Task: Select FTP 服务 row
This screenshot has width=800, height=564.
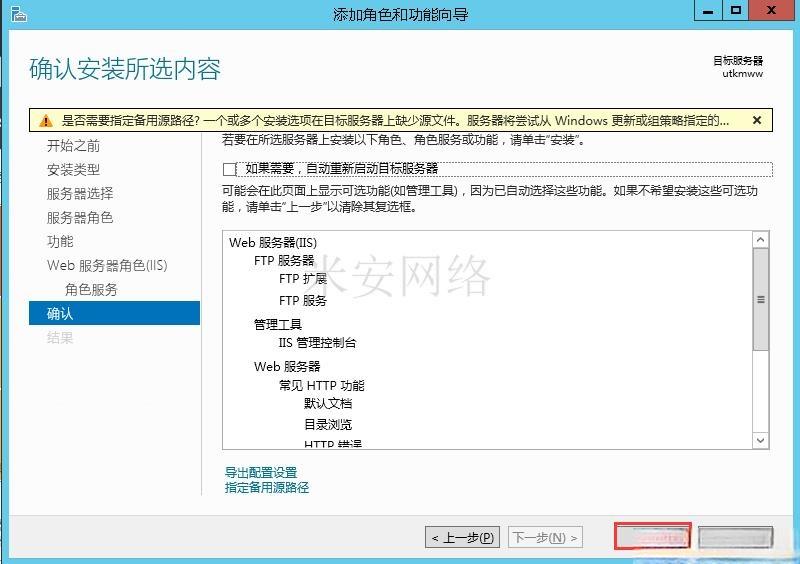Action: [303, 301]
